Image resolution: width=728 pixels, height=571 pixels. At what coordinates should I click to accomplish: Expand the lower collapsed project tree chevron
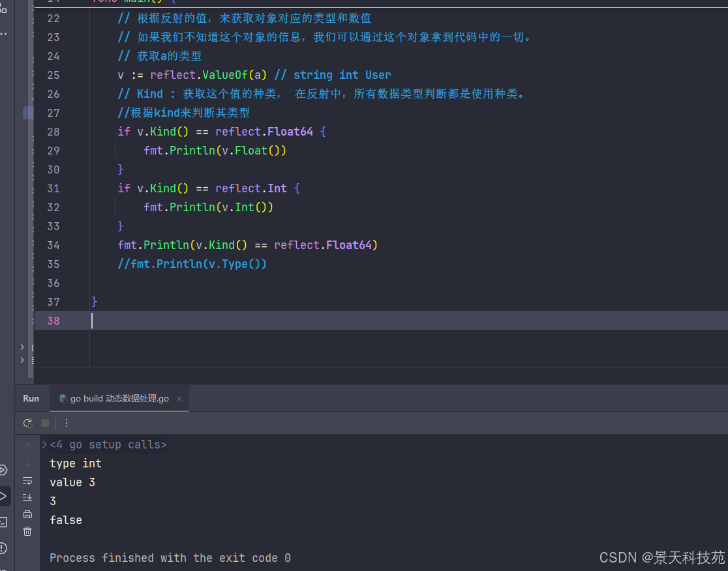(x=22, y=360)
